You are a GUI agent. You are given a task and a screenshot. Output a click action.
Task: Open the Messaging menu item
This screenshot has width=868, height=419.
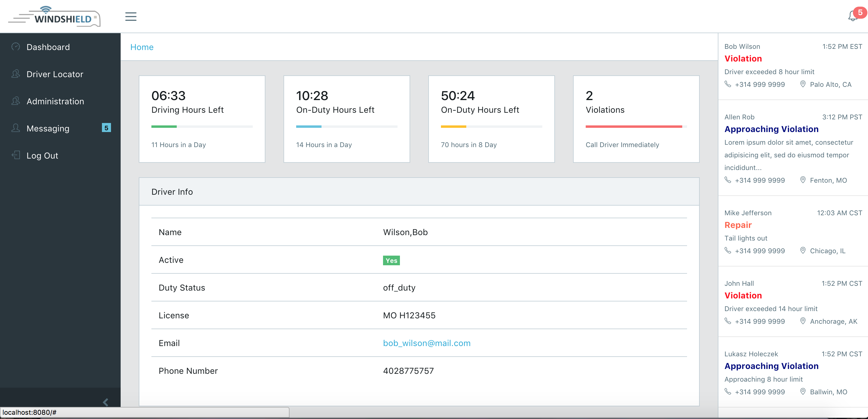click(48, 128)
